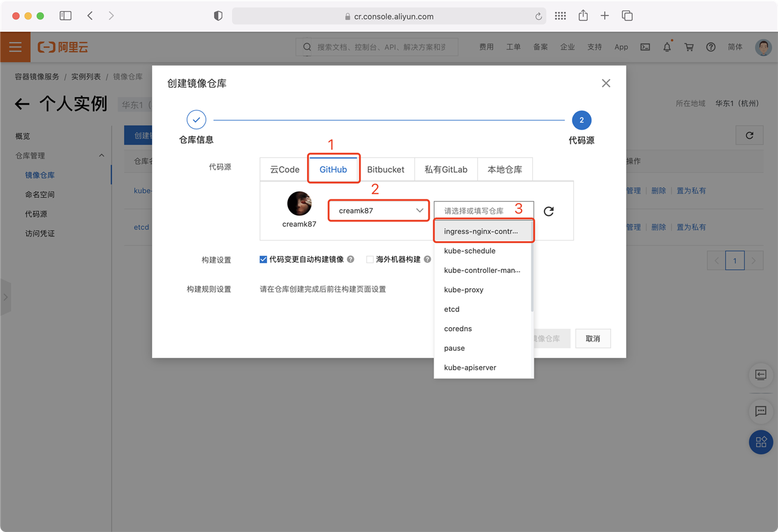Open 支持 in the top navigation
778x532 pixels.
(x=594, y=47)
